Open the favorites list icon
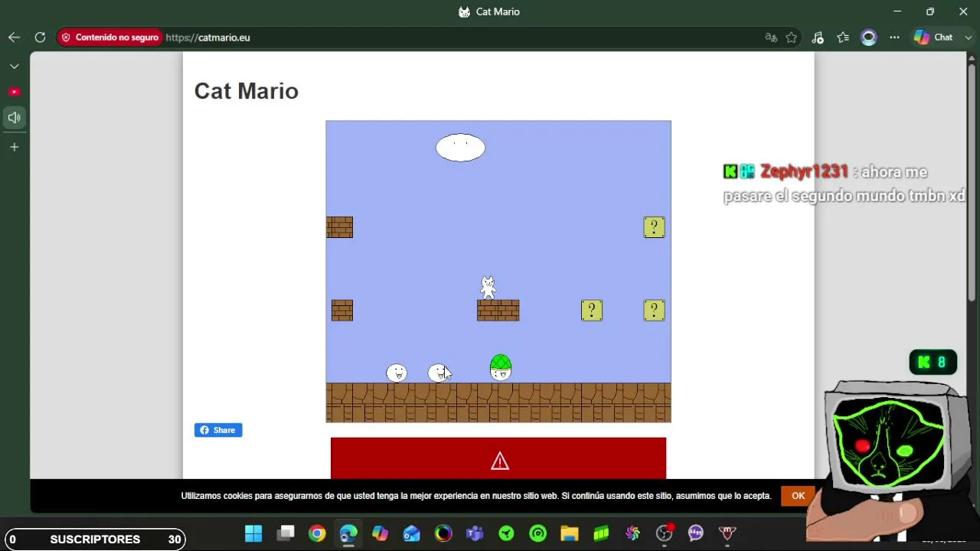The image size is (980, 551). point(843,37)
